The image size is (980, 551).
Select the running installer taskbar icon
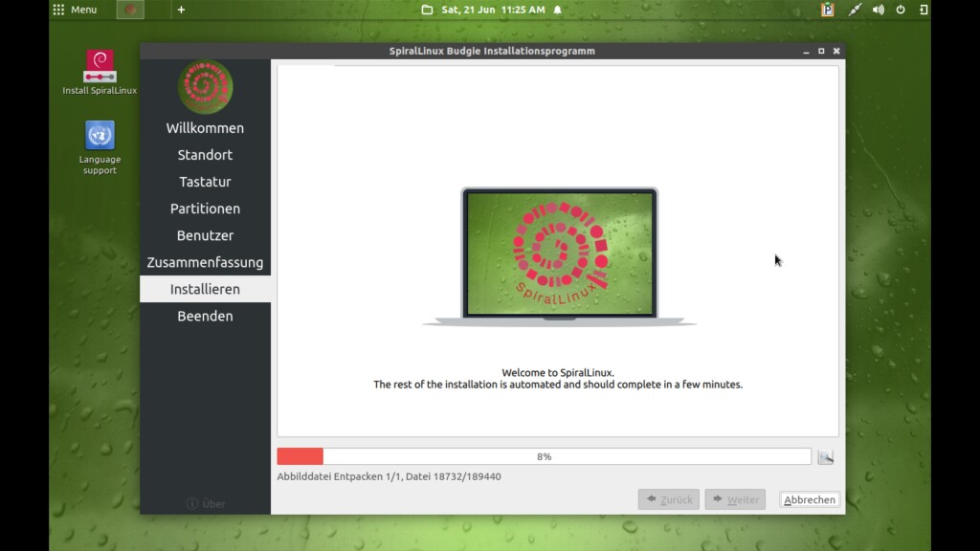point(130,10)
